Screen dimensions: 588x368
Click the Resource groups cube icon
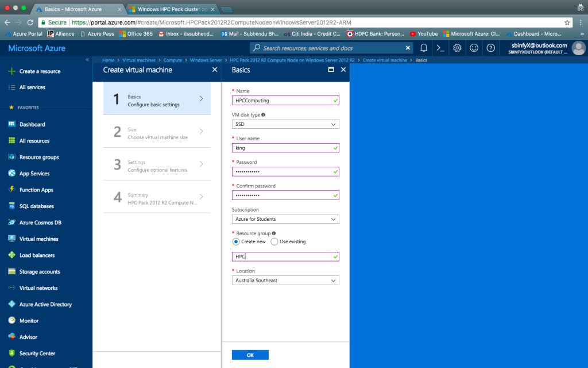coord(11,157)
